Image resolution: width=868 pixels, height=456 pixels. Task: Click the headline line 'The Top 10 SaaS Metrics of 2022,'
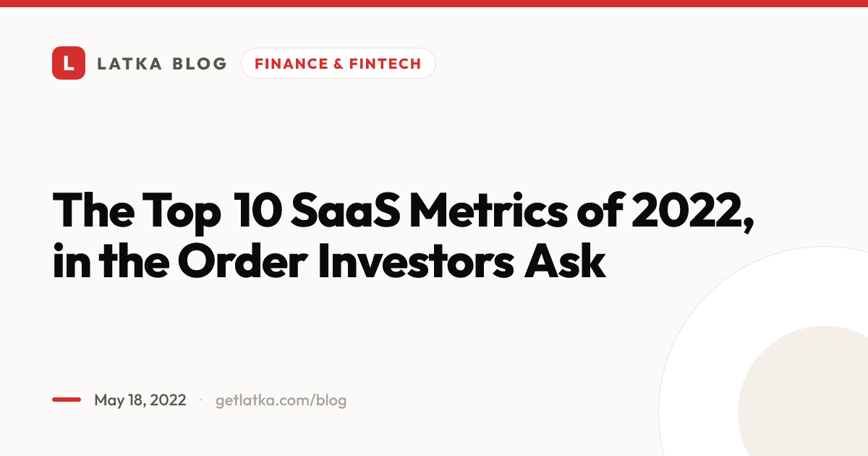(404, 210)
